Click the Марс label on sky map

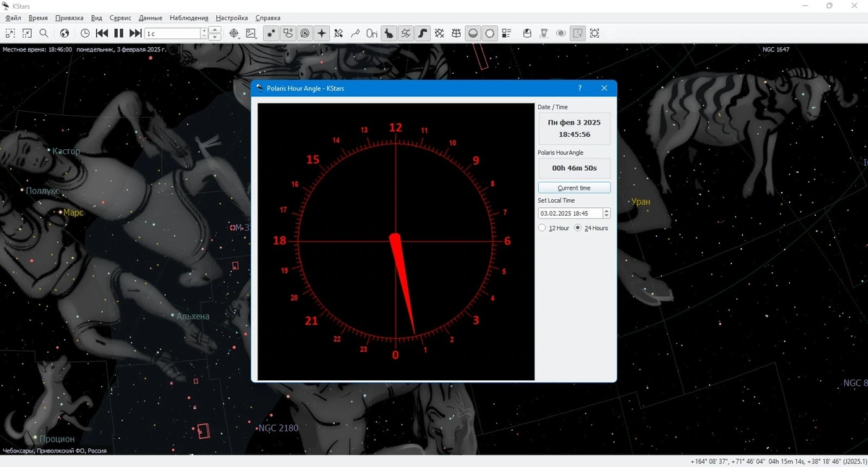(x=73, y=213)
